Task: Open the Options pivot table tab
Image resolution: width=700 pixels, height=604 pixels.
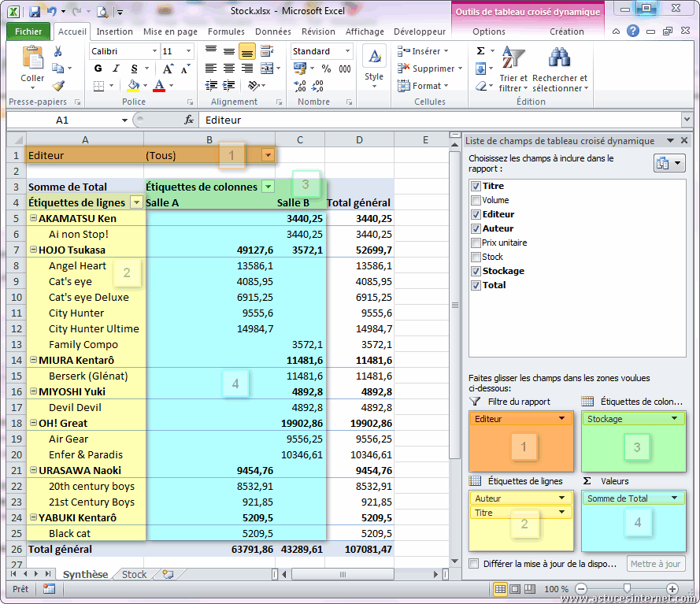Action: (489, 31)
